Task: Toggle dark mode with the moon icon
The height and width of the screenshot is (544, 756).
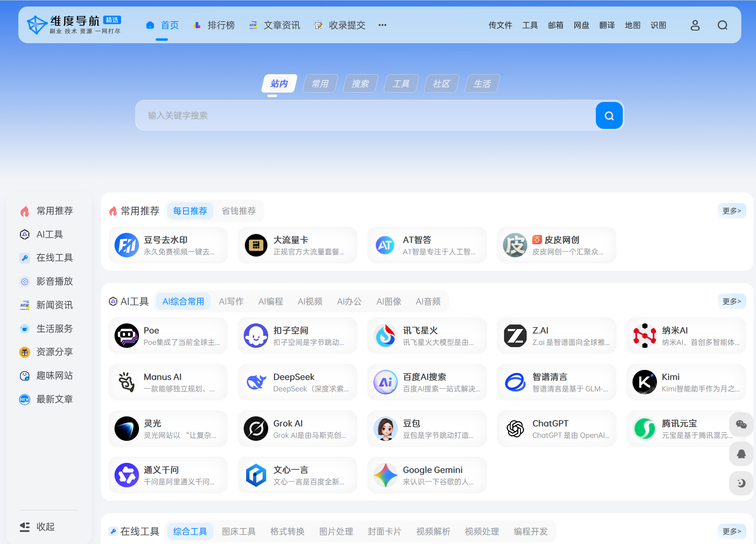Action: [741, 483]
